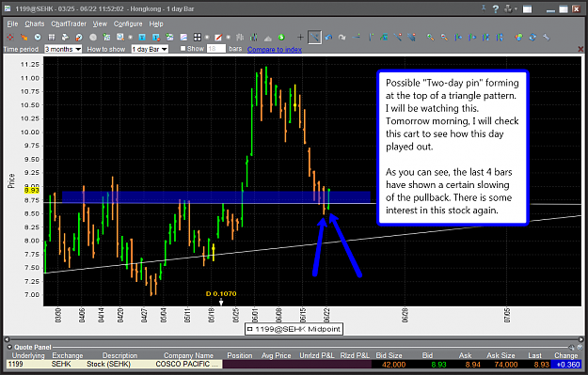588x375 pixels.
Task: Print the chart using the printer icon
Action: click(x=65, y=37)
